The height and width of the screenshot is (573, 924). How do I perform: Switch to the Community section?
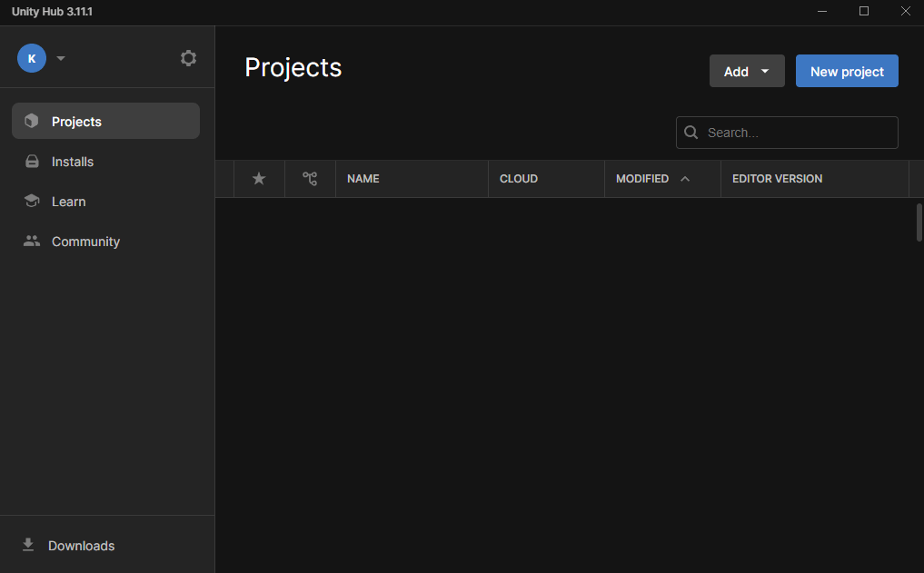click(x=85, y=242)
